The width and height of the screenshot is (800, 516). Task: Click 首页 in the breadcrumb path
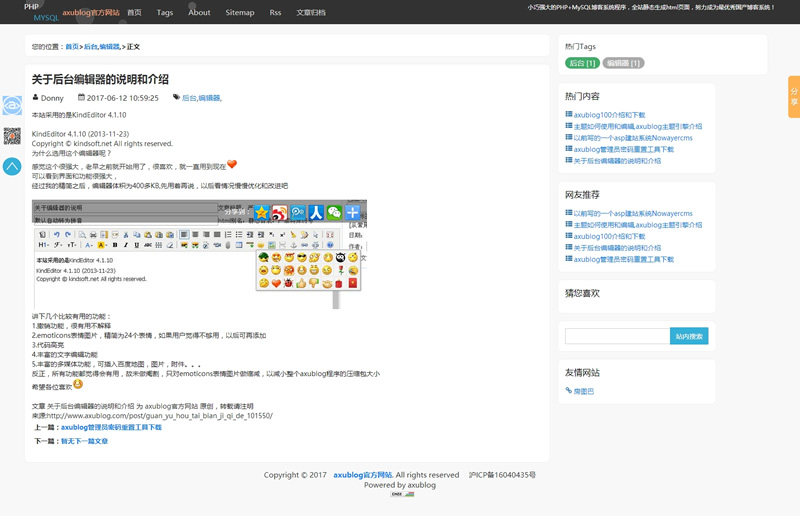pos(72,46)
